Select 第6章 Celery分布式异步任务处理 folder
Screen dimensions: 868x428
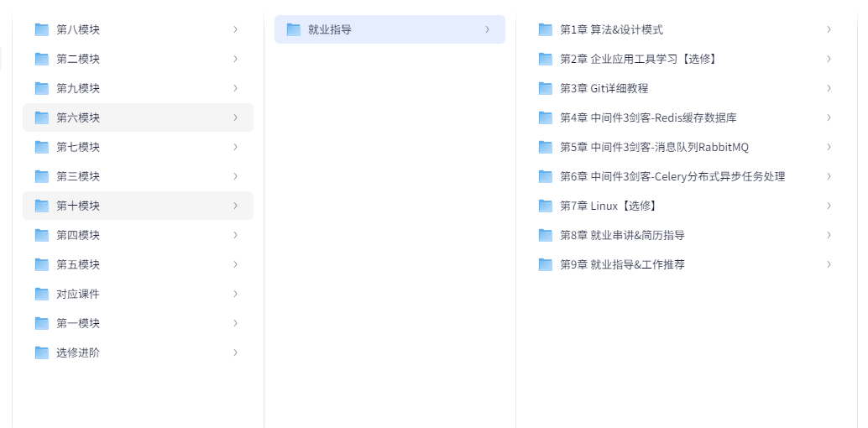point(672,176)
